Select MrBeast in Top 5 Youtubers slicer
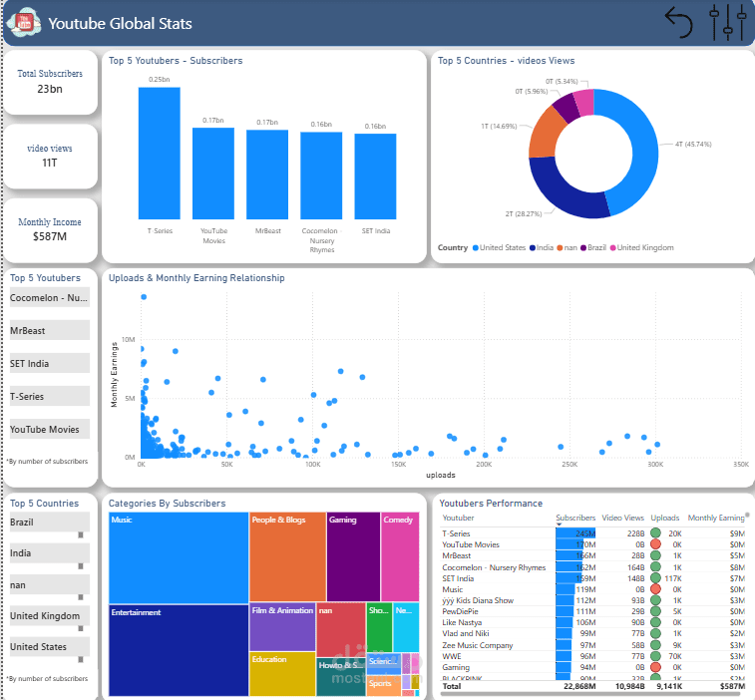Viewport: 755px width, 700px height. tap(50, 330)
